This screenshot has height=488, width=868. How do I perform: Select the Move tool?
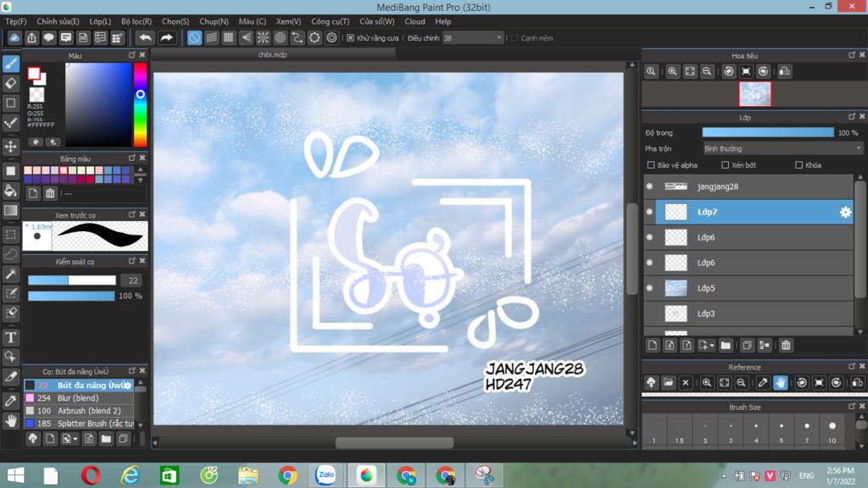(10, 147)
